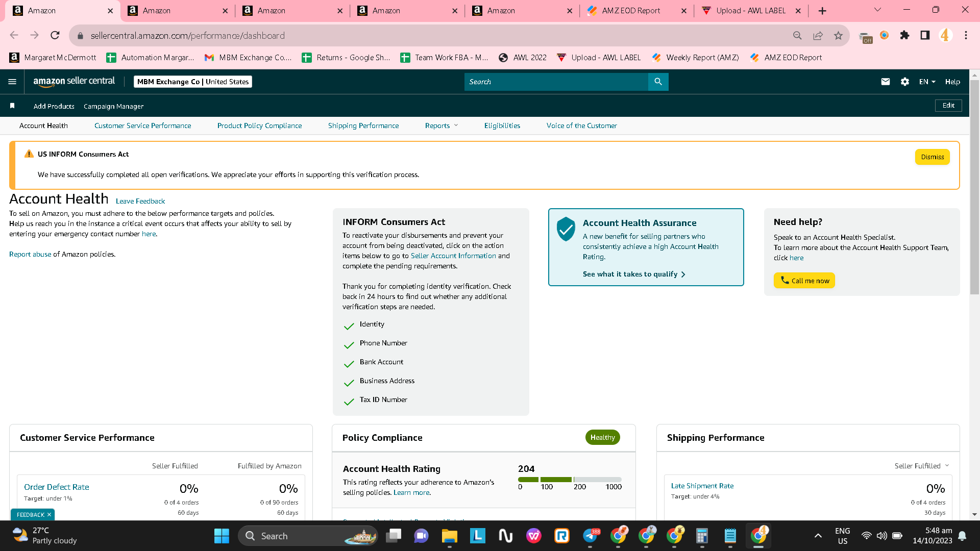This screenshot has width=980, height=551.
Task: Open the zoom magnifier icon in address bar
Action: (x=797, y=35)
